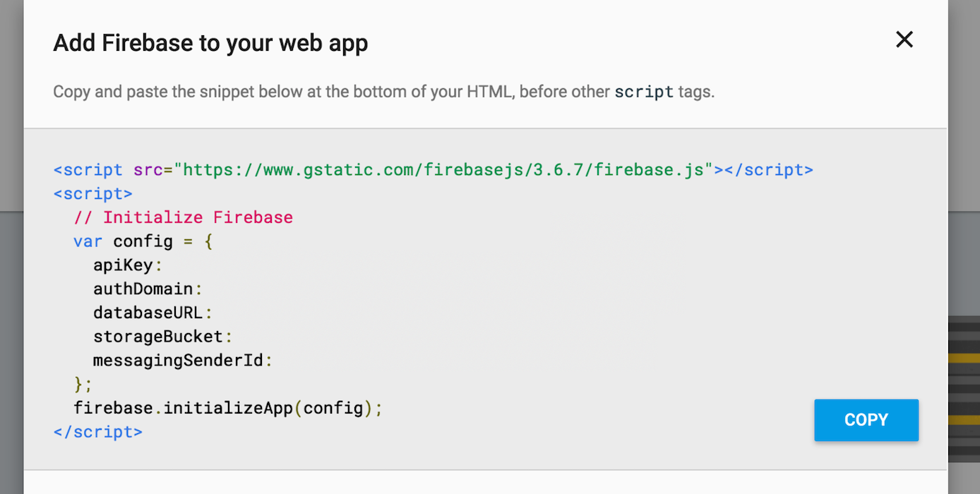
Task: Click the closing "};" of the config object
Action: (x=83, y=385)
